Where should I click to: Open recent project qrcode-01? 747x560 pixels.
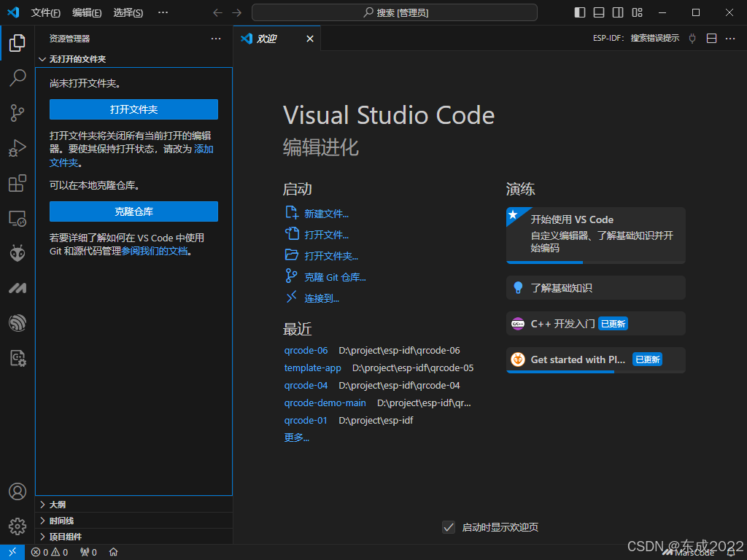[x=306, y=421]
